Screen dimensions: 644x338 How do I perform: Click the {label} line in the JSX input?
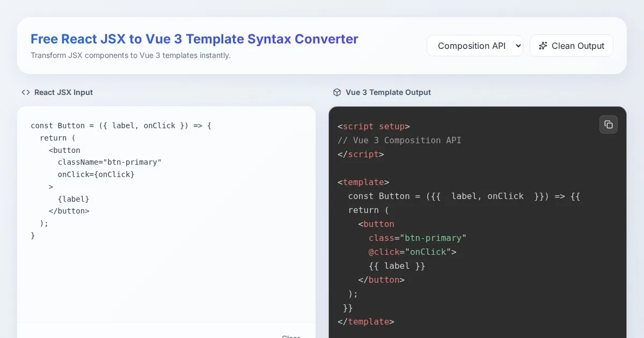tap(74, 199)
